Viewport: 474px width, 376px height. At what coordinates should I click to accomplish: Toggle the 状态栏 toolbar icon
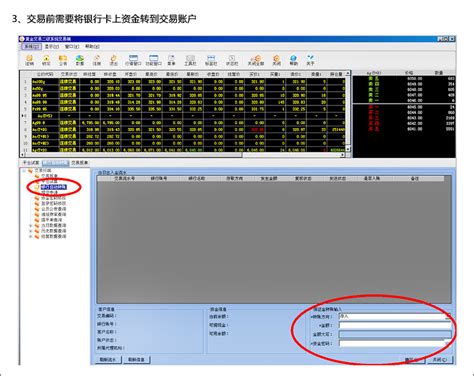click(232, 60)
